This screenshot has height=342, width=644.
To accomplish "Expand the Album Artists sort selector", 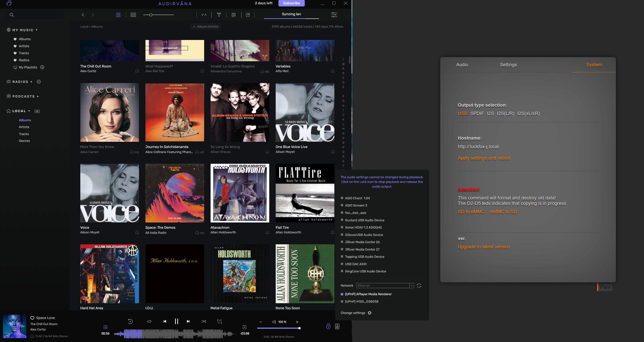I will 206,27.
